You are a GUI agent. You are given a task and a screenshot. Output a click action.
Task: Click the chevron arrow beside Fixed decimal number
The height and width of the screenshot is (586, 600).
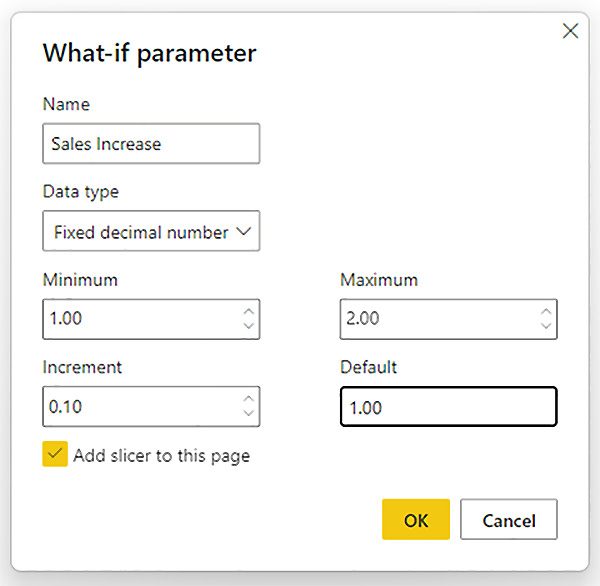coord(243,232)
